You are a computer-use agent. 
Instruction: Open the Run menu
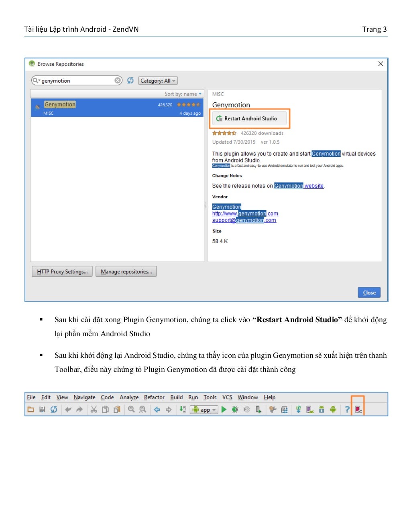tap(193, 397)
